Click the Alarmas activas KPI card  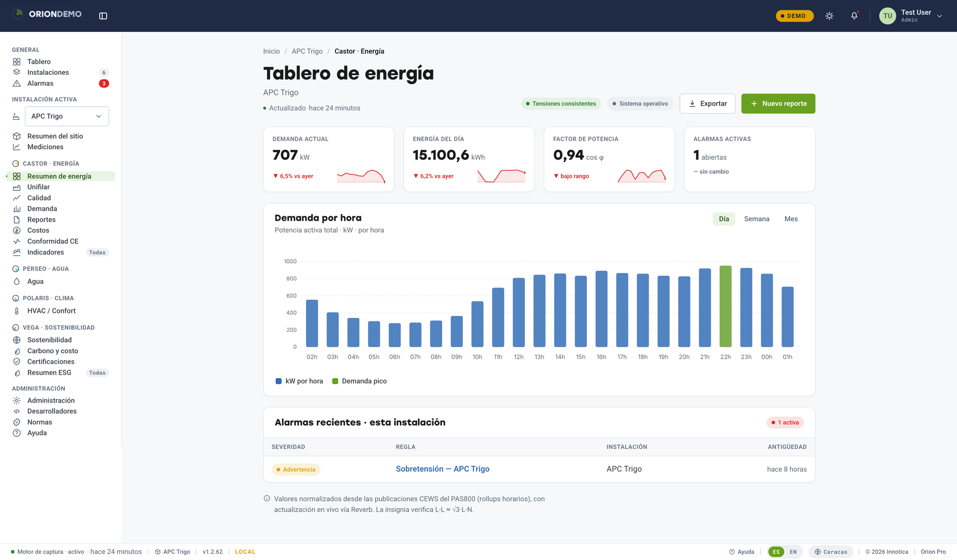pyautogui.click(x=750, y=159)
